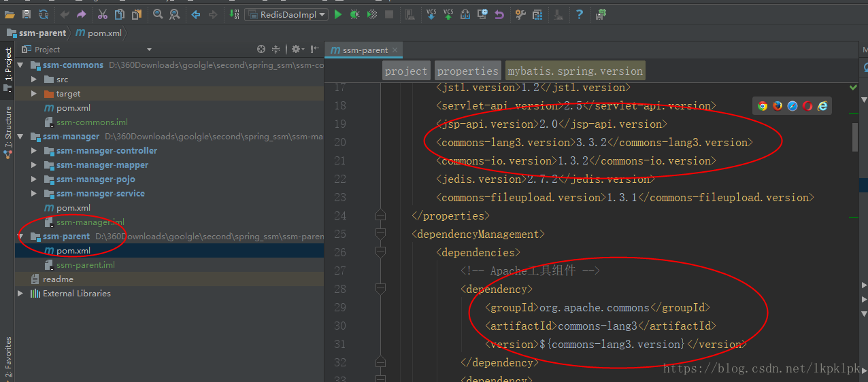
Task: Select 'properties' in the XML breadcrumb
Action: point(468,71)
